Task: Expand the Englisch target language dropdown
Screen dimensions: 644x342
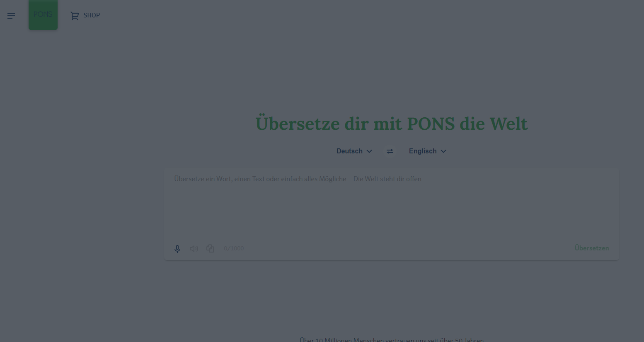Action: (x=428, y=151)
